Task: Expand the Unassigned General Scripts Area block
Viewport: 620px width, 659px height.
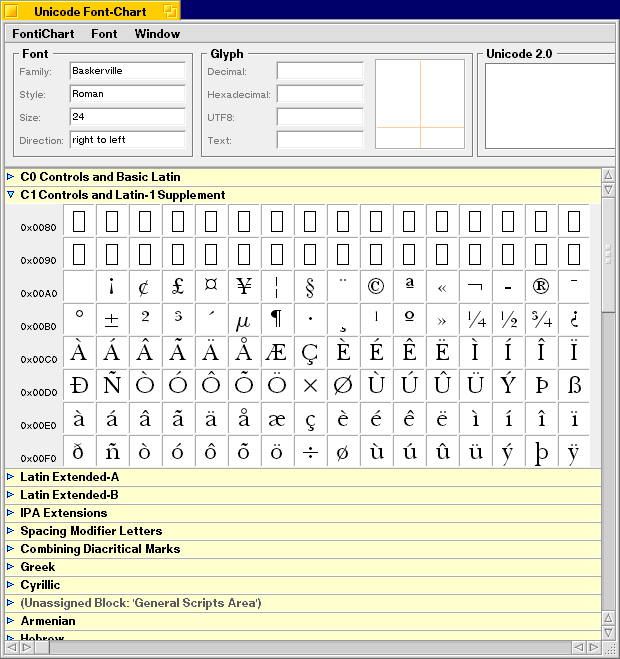Action: 11,603
